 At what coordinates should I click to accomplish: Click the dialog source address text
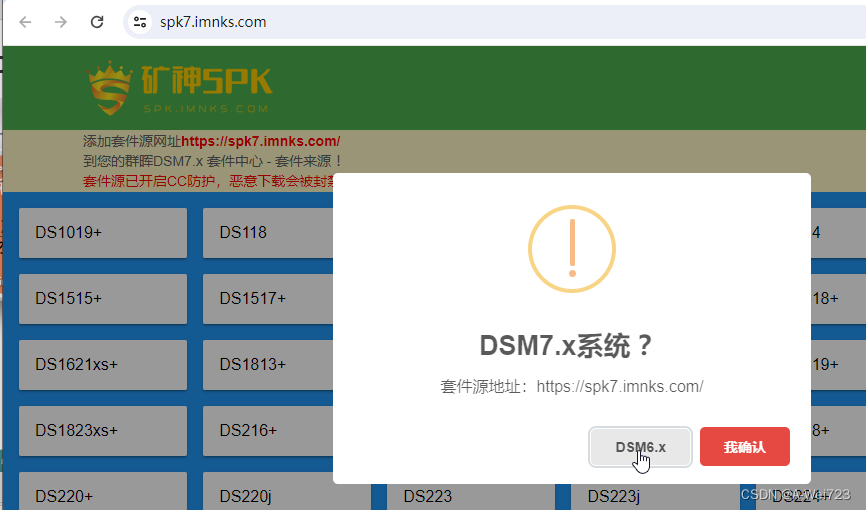point(572,386)
